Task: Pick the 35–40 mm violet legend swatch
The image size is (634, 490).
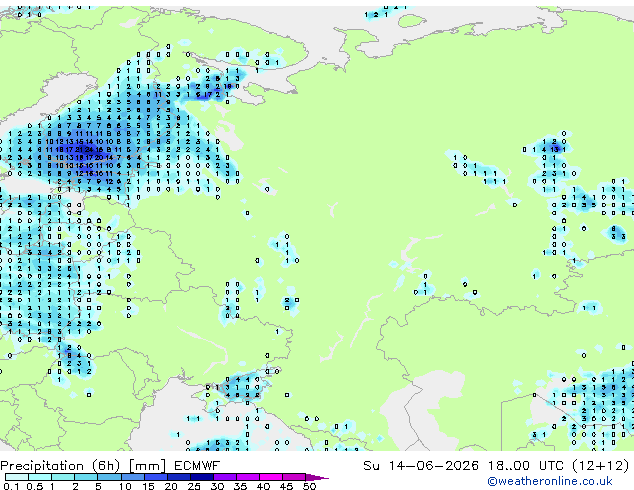Action: tap(248, 477)
